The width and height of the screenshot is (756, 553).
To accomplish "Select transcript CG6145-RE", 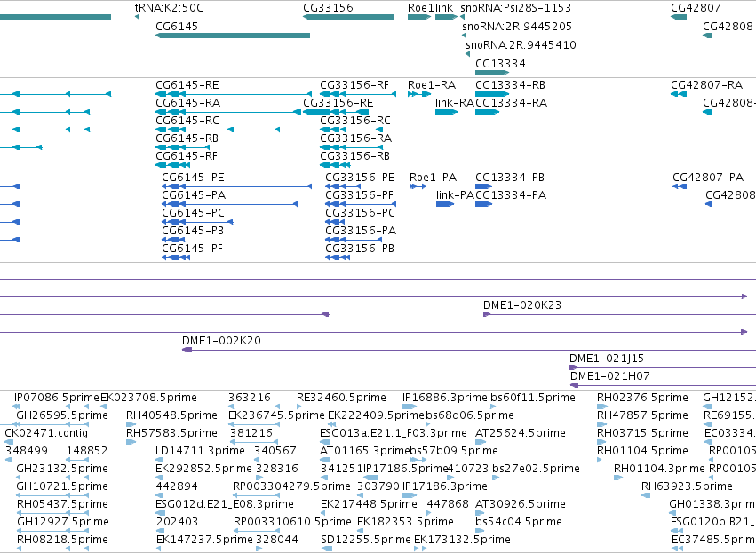I will [x=234, y=94].
